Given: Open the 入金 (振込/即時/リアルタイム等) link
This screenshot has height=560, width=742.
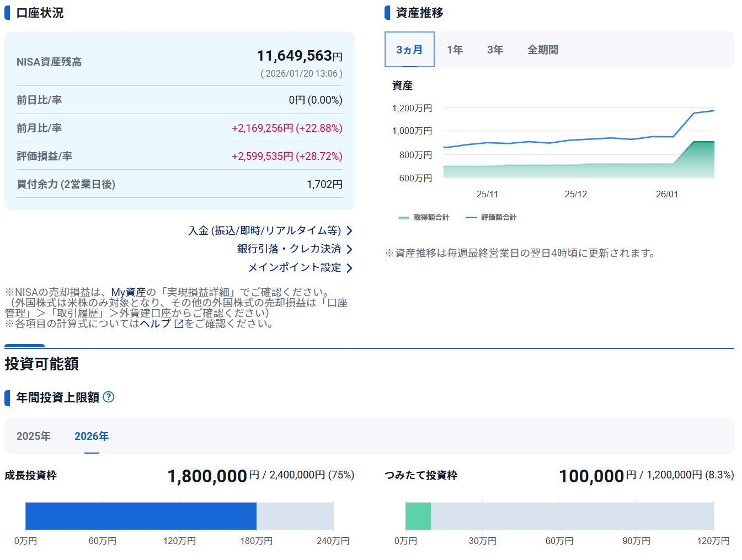Looking at the screenshot, I should tap(264, 230).
